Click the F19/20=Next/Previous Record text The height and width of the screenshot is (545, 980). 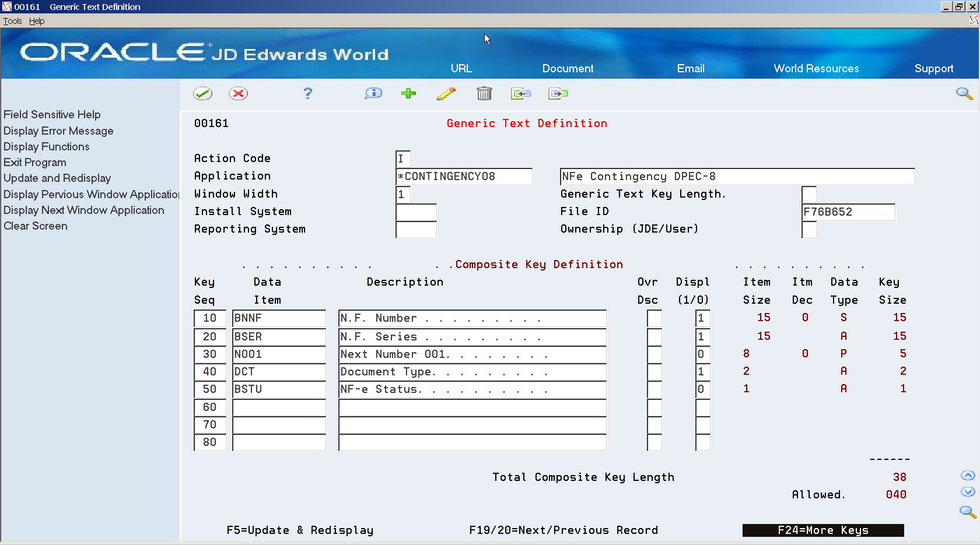(x=563, y=530)
